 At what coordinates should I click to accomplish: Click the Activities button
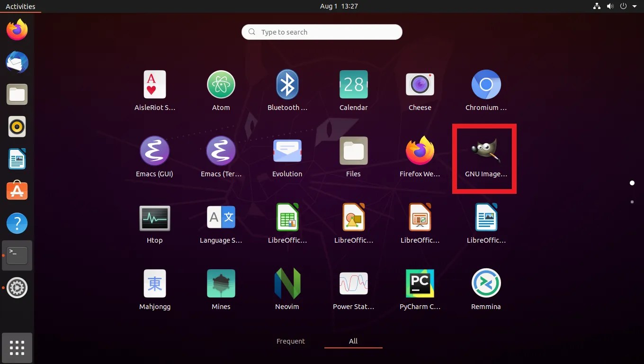pos(20,6)
